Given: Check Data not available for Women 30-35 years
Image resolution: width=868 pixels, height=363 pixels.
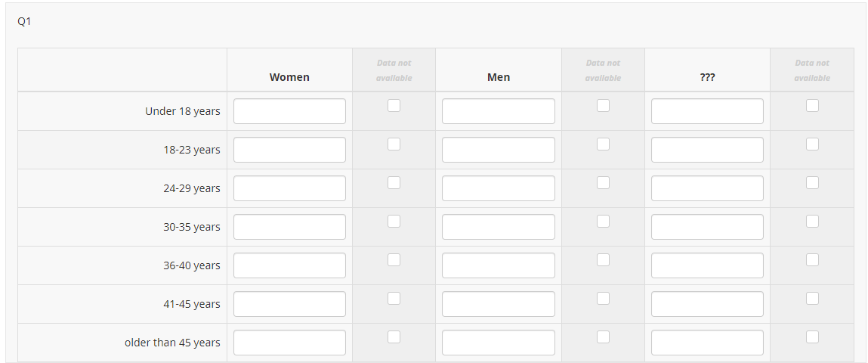Looking at the screenshot, I should click(x=394, y=221).
